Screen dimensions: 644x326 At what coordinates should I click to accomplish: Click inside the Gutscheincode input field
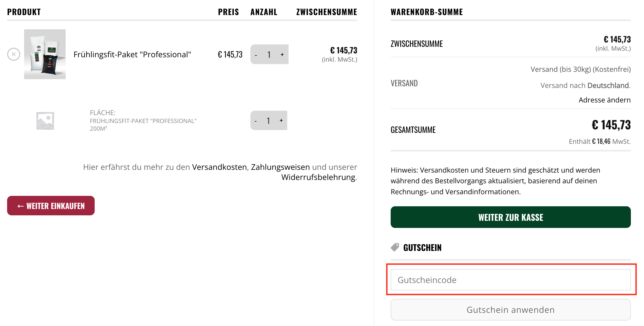pyautogui.click(x=510, y=280)
